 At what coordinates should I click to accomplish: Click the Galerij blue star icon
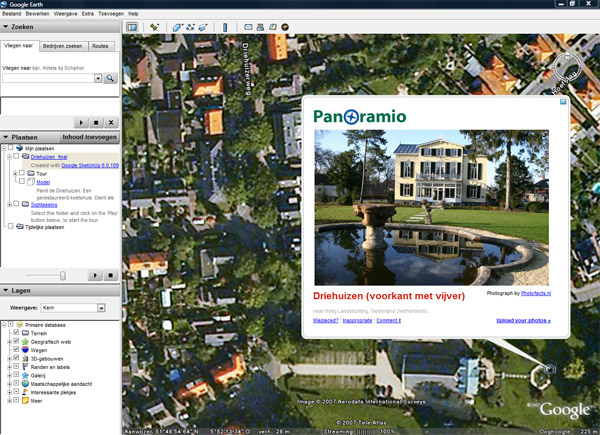(x=25, y=375)
